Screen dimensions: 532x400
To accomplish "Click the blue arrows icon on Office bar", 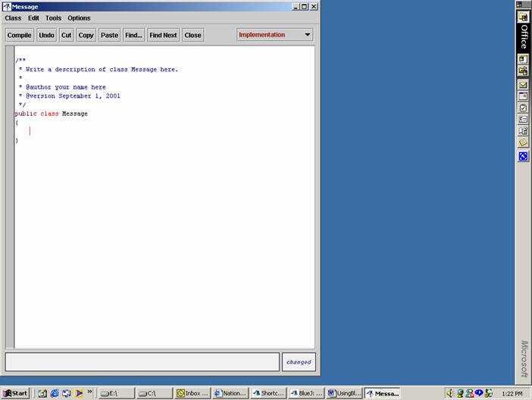I will (523, 156).
